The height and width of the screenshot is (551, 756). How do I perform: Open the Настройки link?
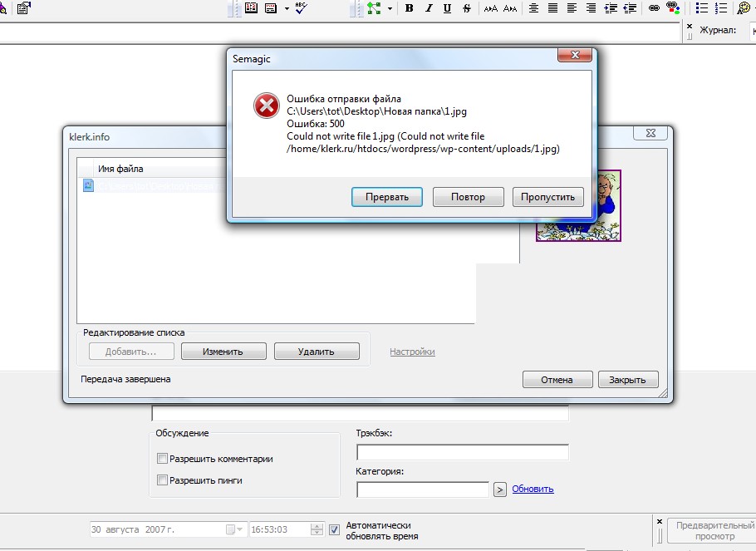click(412, 352)
